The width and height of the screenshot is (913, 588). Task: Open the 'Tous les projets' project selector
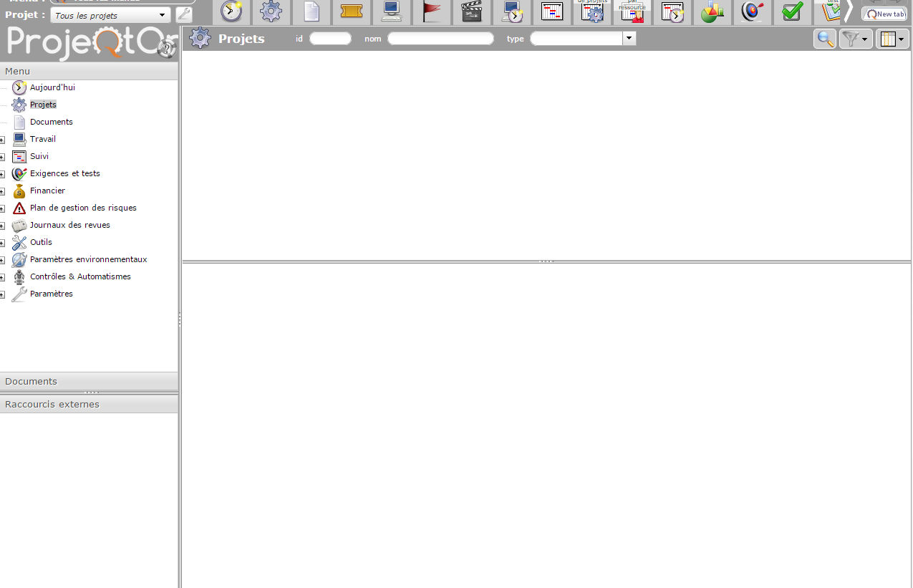pyautogui.click(x=111, y=15)
